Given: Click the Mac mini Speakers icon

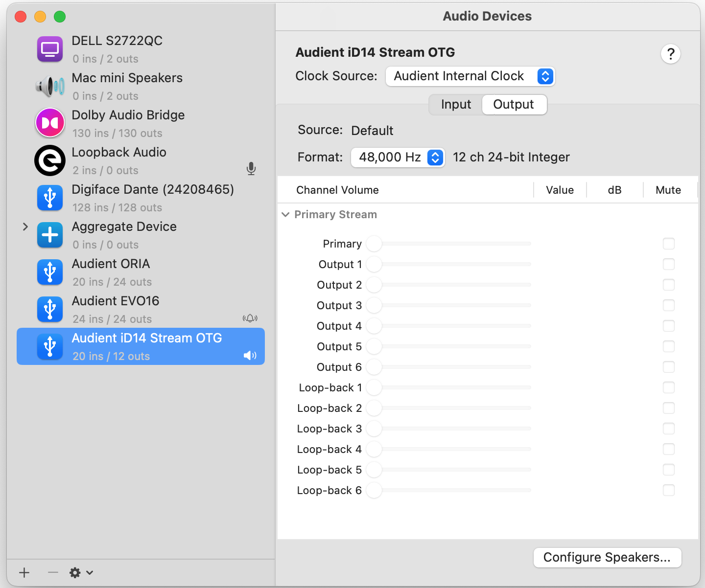Looking at the screenshot, I should pos(50,87).
